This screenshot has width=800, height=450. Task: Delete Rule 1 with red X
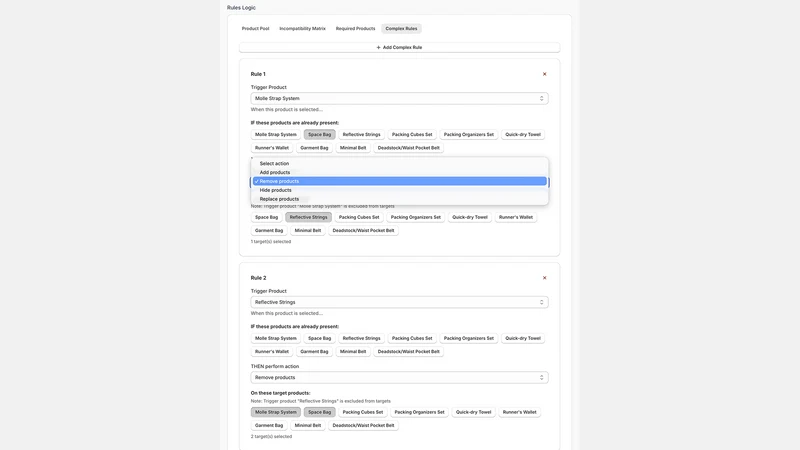click(x=544, y=74)
